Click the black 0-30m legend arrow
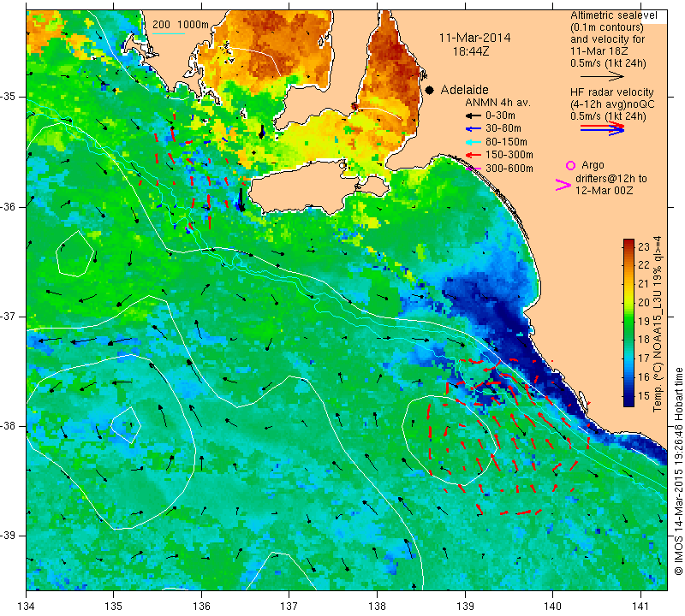Viewport: 685px width, 616px height. [x=473, y=115]
